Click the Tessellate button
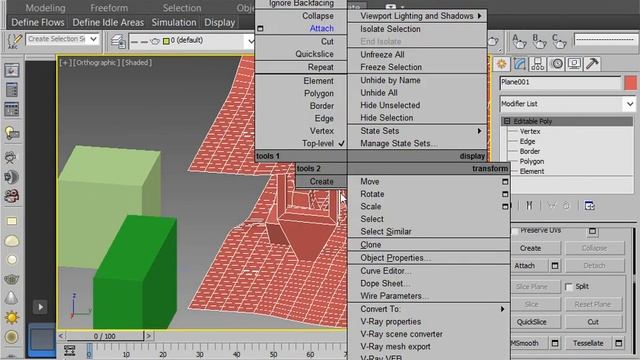 (588, 343)
